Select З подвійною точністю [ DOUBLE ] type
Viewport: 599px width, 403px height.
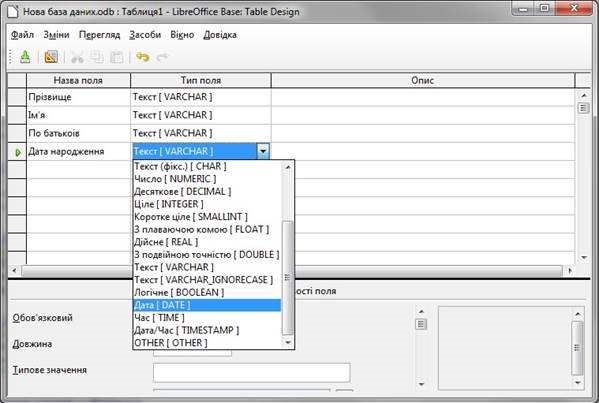point(207,254)
